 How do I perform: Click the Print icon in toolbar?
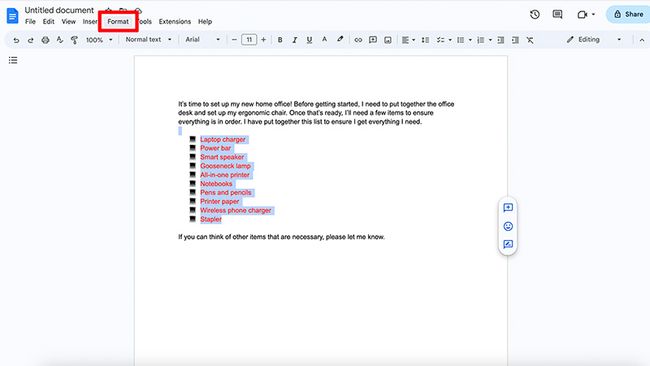tap(45, 40)
